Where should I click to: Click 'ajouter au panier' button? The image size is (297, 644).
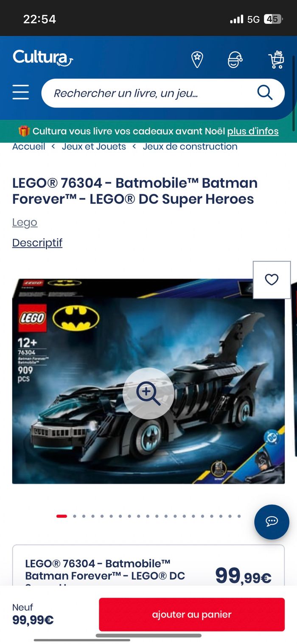click(x=192, y=614)
